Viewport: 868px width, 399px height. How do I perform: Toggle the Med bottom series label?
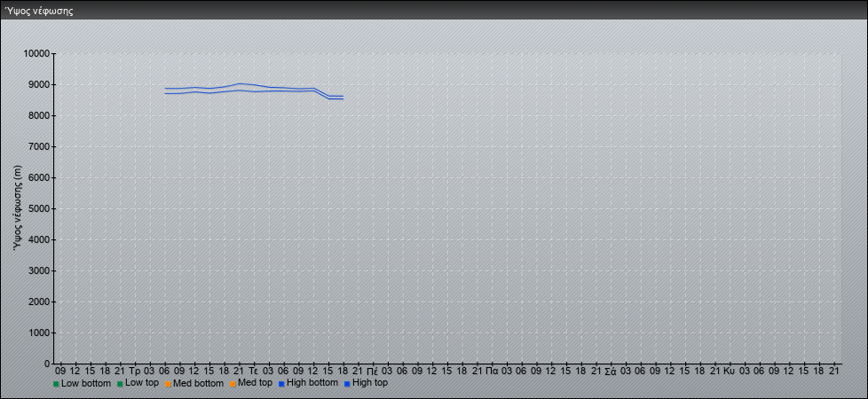(198, 383)
